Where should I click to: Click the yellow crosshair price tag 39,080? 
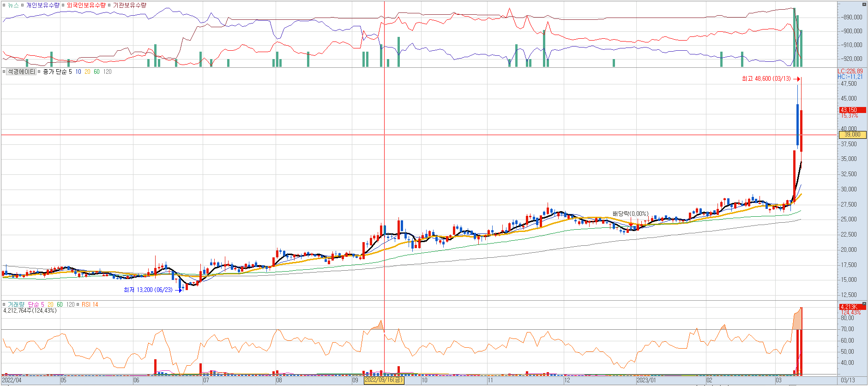(x=852, y=135)
